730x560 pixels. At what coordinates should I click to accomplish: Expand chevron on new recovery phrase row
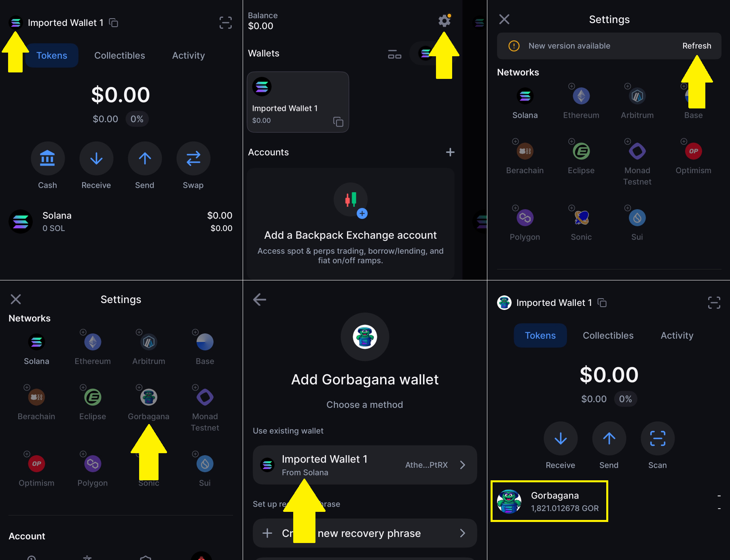[x=463, y=533]
